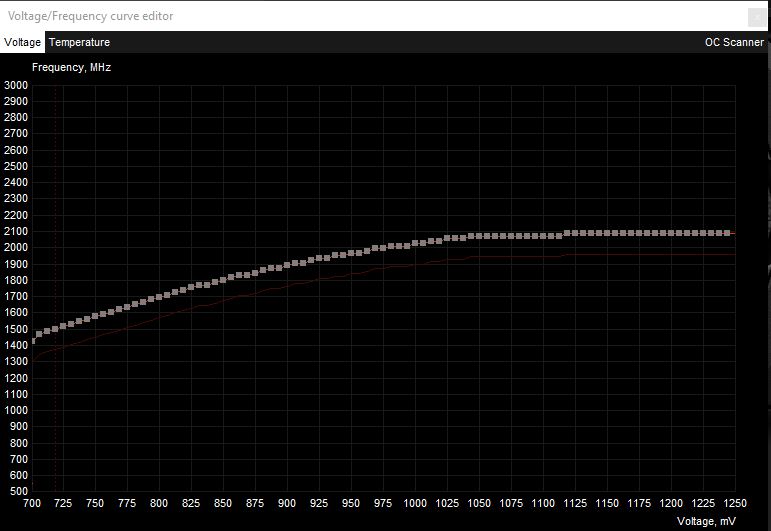Select the curve point at 700 mV
Screen dimensions: 771x531
[33, 341]
